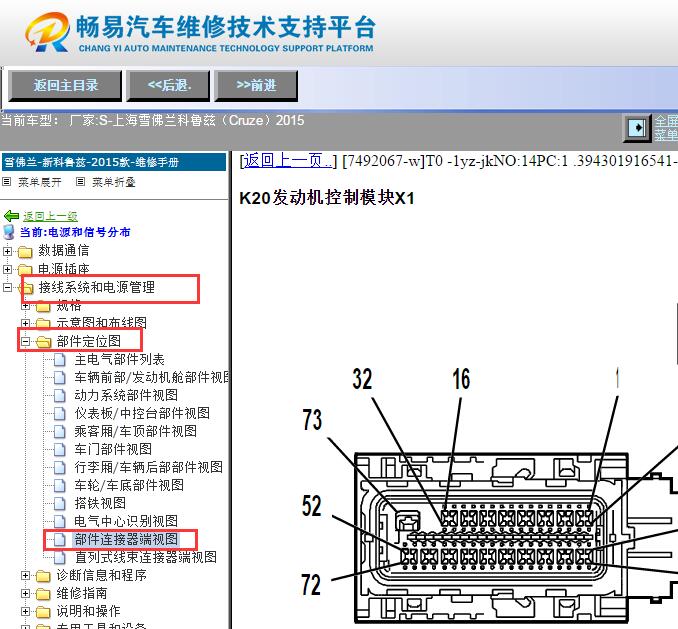Click the 维修指南 folder icon

click(x=43, y=594)
